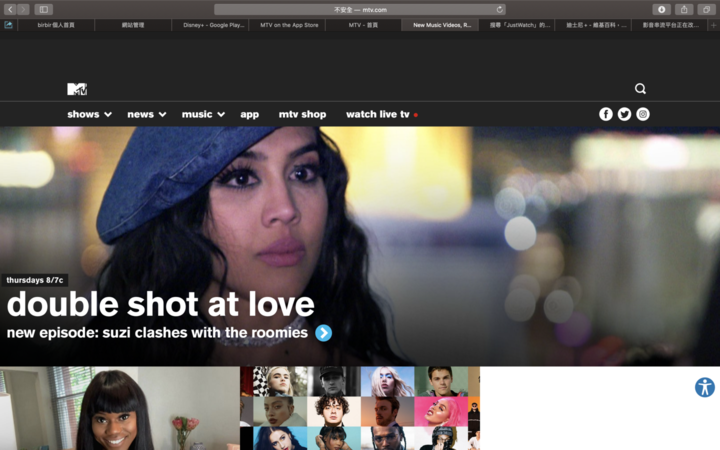This screenshot has width=720, height=450.
Task: Switch to the birbir tab
Action: click(56, 25)
